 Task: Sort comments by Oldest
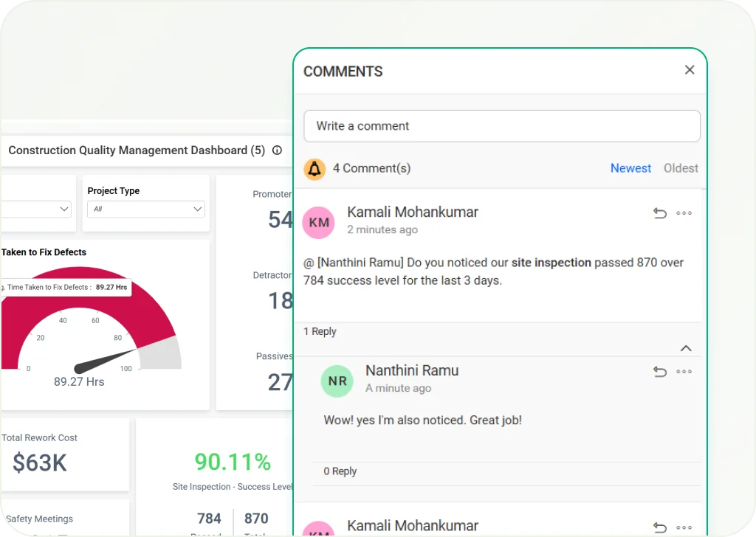(x=681, y=168)
